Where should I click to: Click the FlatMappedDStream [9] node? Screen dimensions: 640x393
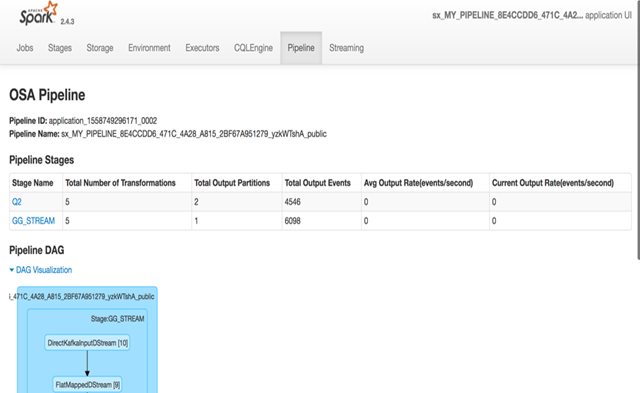point(87,385)
